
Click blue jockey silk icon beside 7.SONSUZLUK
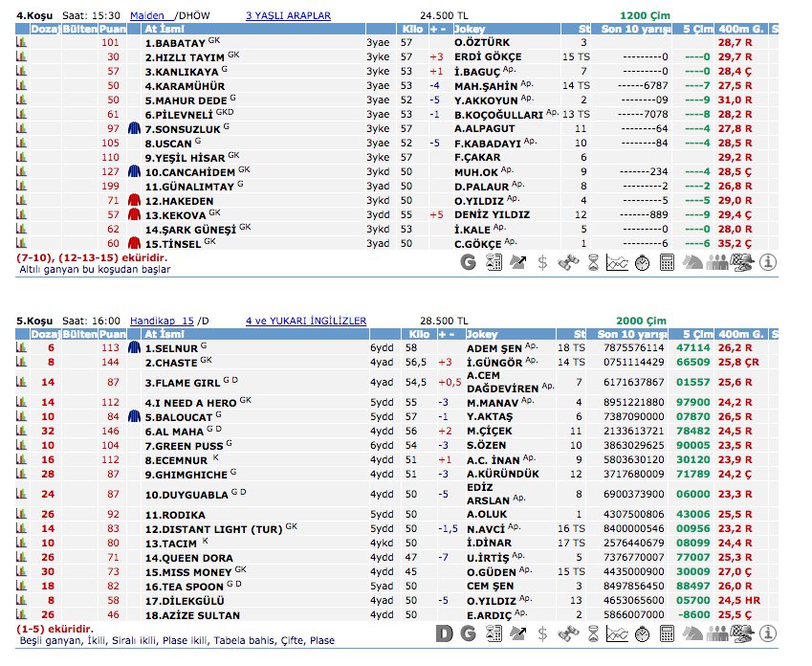(x=134, y=128)
